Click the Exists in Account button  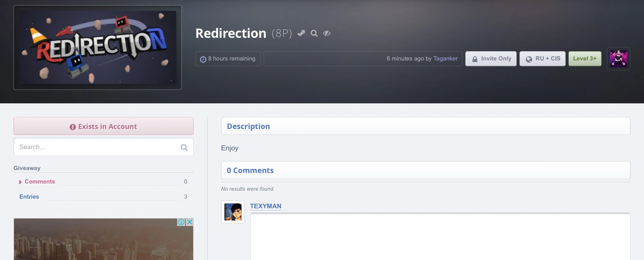tap(104, 126)
